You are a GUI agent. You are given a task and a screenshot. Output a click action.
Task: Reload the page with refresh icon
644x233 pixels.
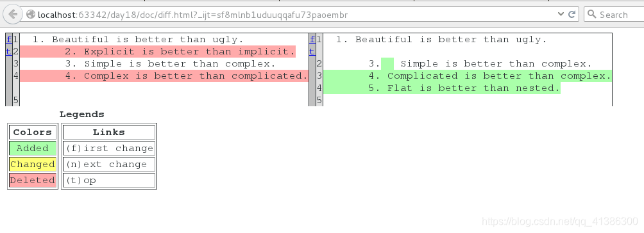click(x=572, y=14)
